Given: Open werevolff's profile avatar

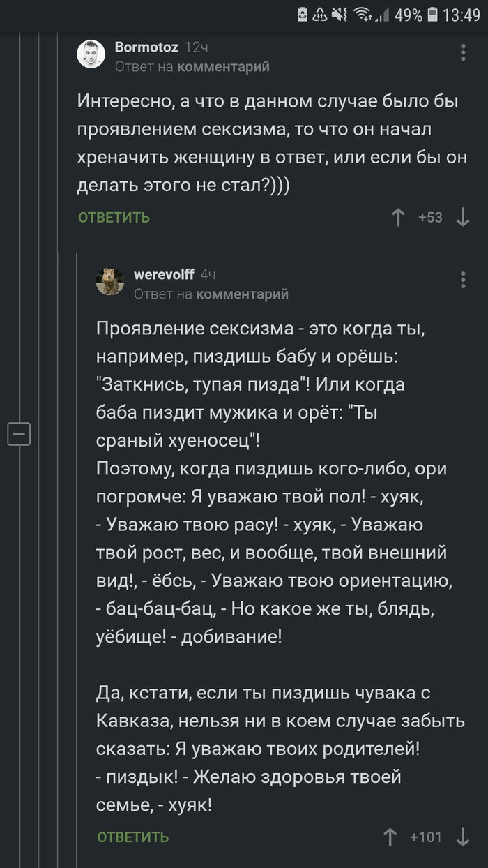Looking at the screenshot, I should click(110, 280).
